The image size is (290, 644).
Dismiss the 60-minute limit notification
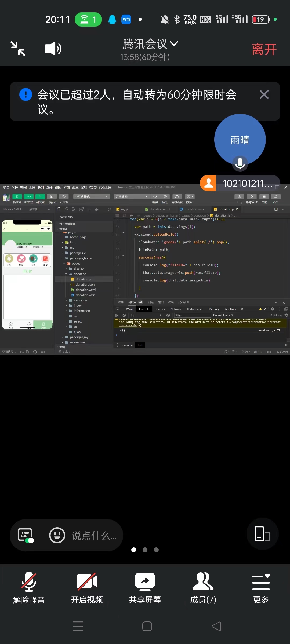[x=264, y=94]
